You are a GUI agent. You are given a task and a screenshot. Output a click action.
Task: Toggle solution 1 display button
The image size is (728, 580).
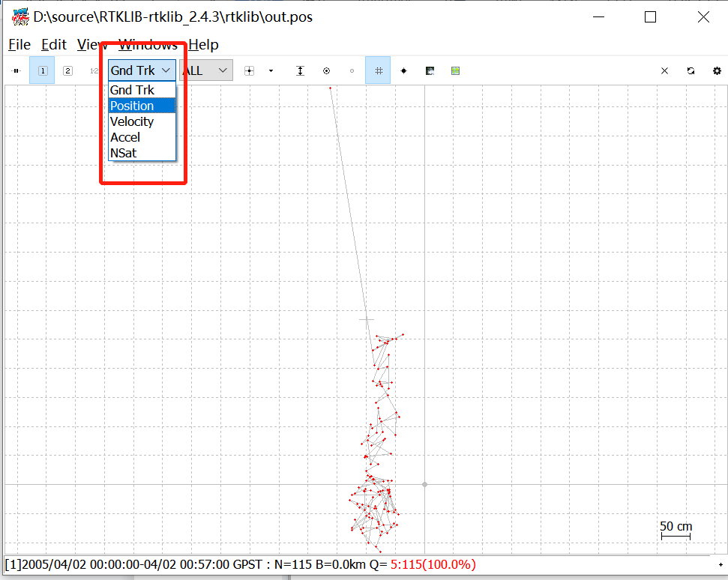click(x=42, y=70)
